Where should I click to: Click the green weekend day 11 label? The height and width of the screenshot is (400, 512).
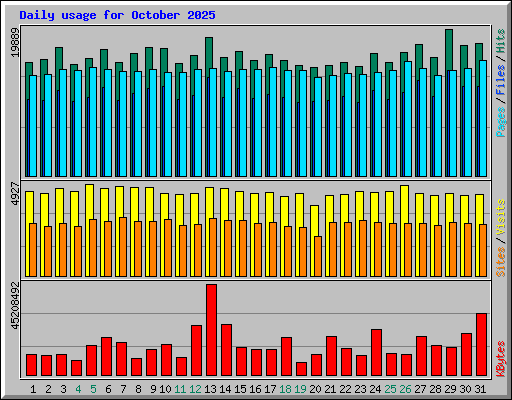click(180, 389)
